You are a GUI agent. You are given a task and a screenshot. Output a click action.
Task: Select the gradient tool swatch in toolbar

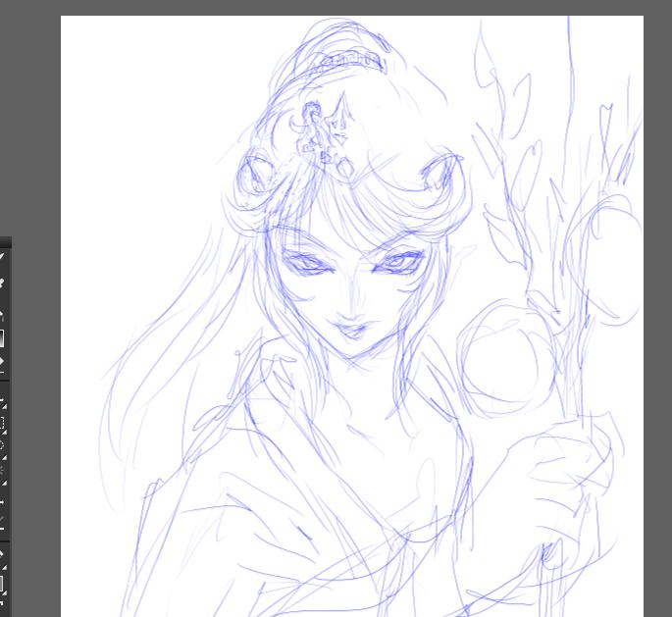tap(2, 338)
